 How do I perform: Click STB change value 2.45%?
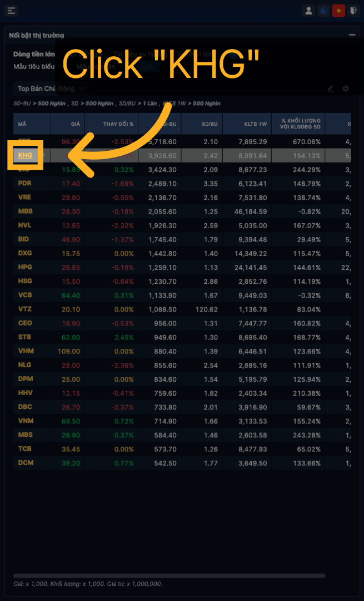(x=124, y=337)
